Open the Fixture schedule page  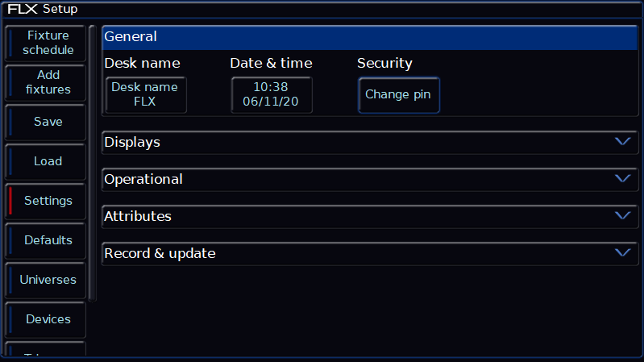pyautogui.click(x=47, y=43)
